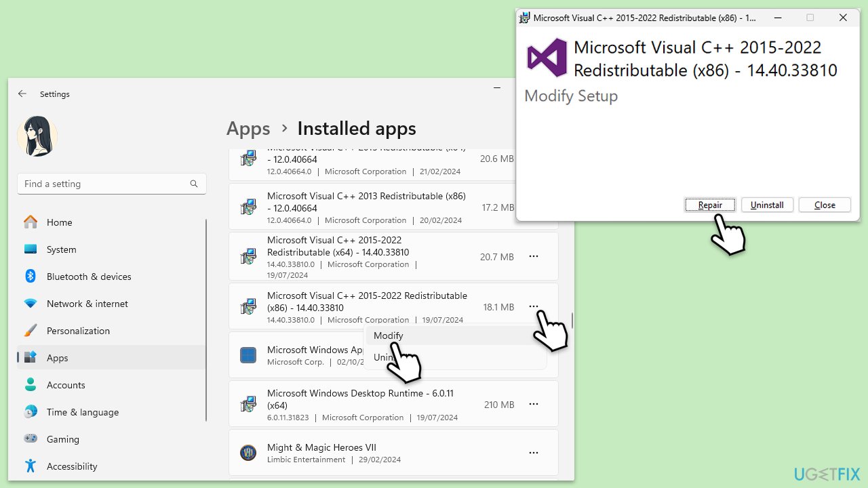Click Visual C++ 2015-2022 x86 installer icon
The width and height of the screenshot is (868, 488).
coord(248,307)
